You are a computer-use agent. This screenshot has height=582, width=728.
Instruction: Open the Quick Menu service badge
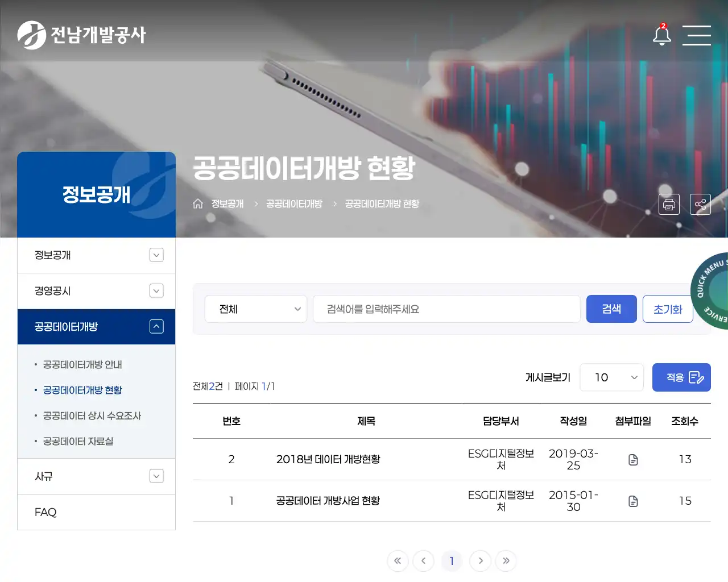click(x=710, y=290)
